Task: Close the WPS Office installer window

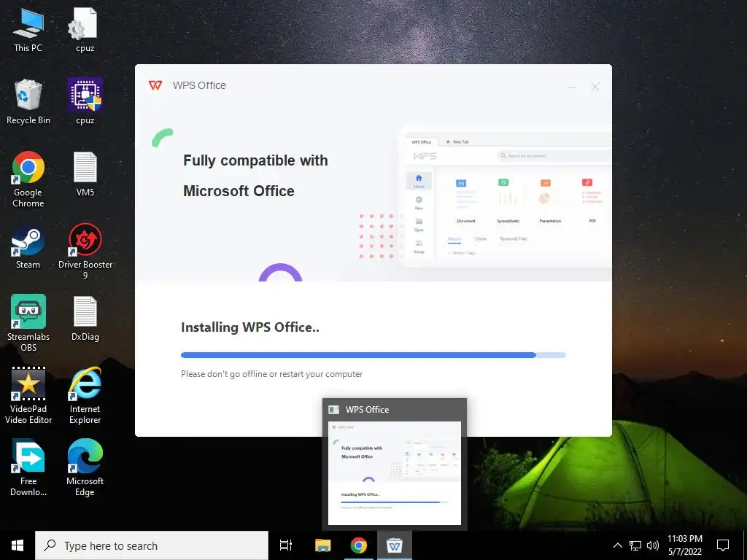Action: click(x=595, y=87)
